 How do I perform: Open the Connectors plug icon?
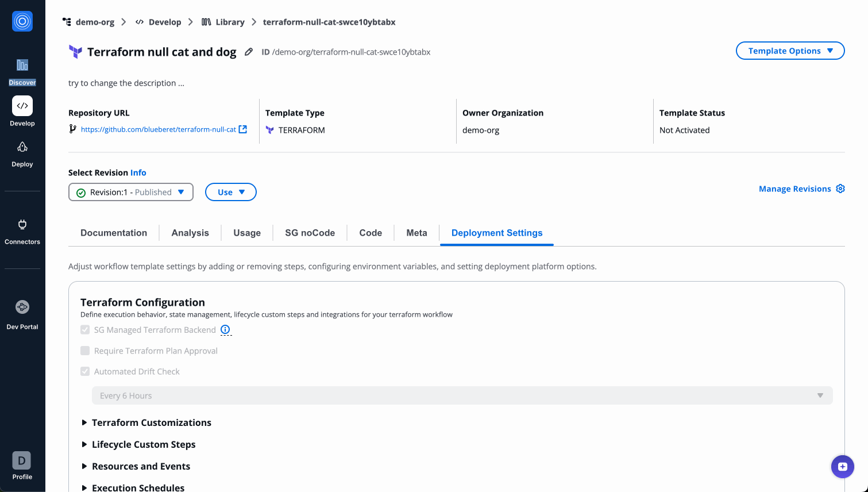[x=22, y=224]
